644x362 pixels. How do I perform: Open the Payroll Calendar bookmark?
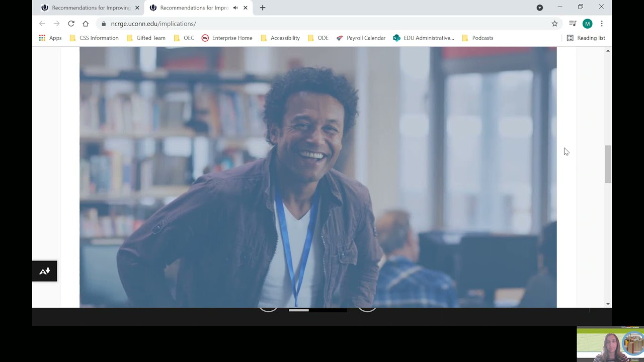coord(361,38)
